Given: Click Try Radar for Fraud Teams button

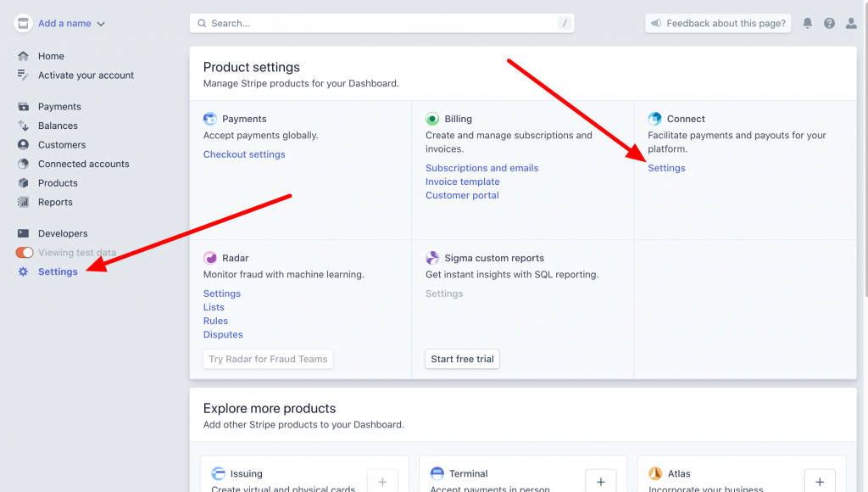Looking at the screenshot, I should pos(268,359).
